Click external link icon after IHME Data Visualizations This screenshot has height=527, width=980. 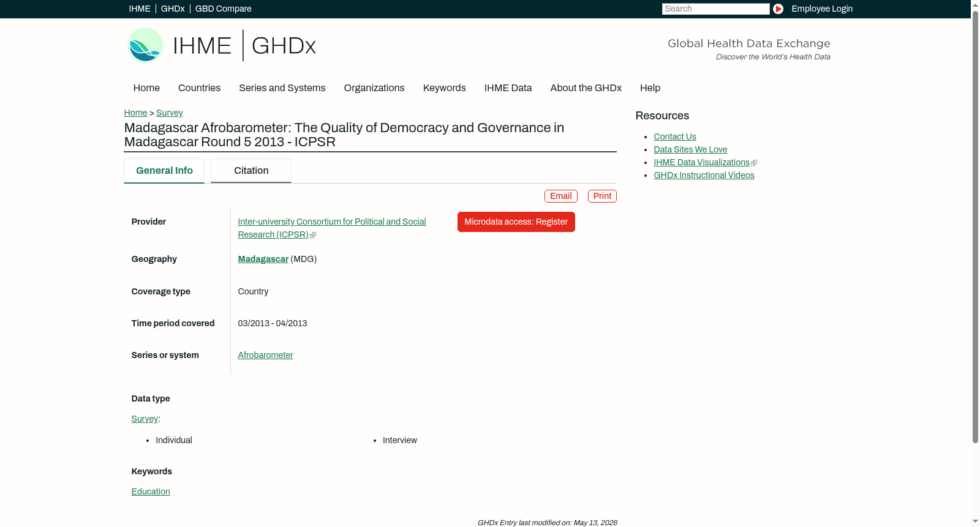(x=754, y=163)
